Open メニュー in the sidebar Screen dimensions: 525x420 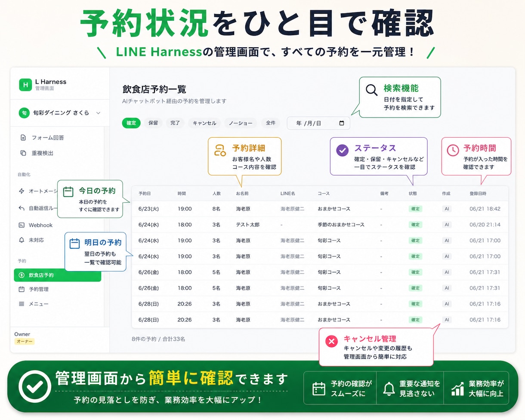pos(39,304)
